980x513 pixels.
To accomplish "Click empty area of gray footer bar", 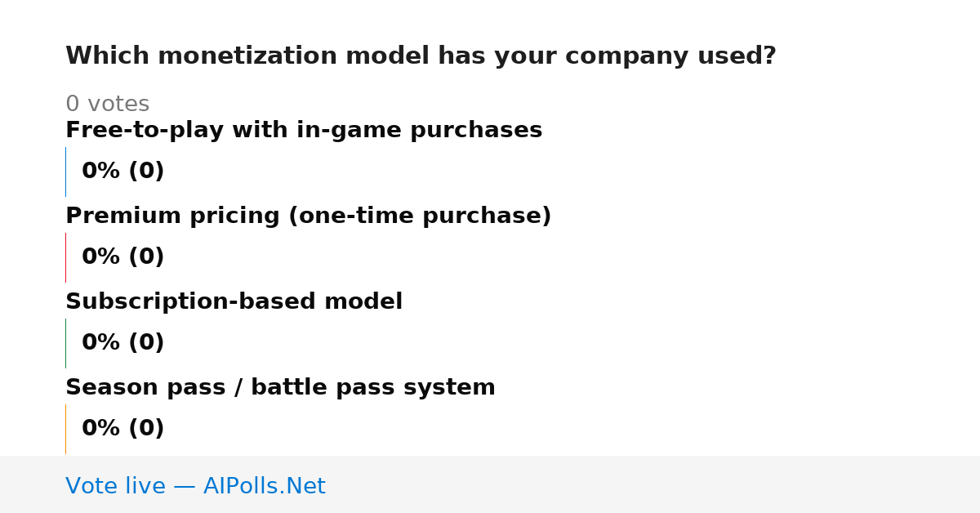I will [x=653, y=484].
